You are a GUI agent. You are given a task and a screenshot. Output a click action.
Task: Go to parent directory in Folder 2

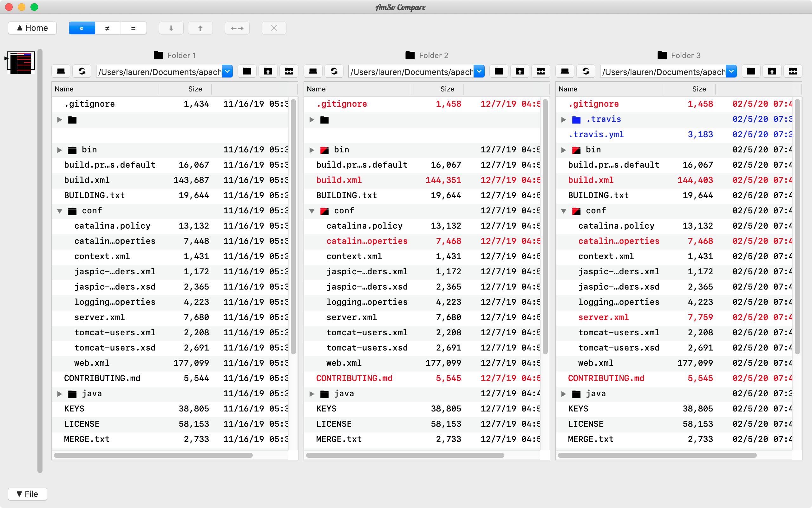point(520,71)
